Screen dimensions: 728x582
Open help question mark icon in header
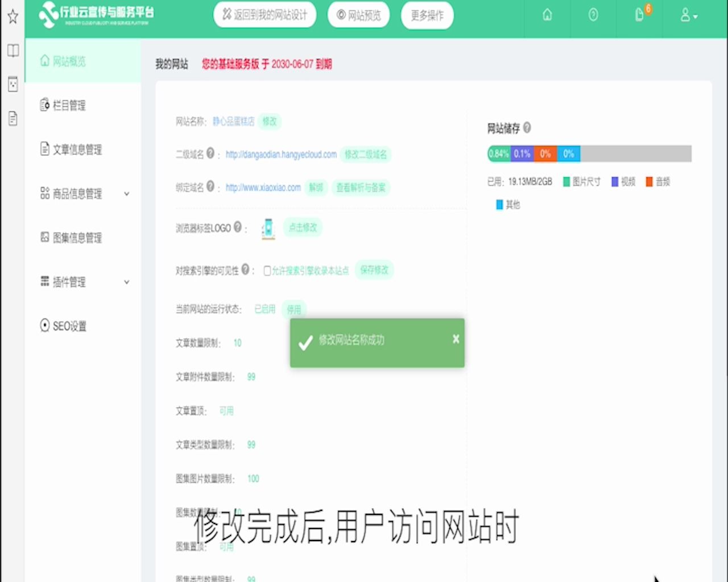593,15
